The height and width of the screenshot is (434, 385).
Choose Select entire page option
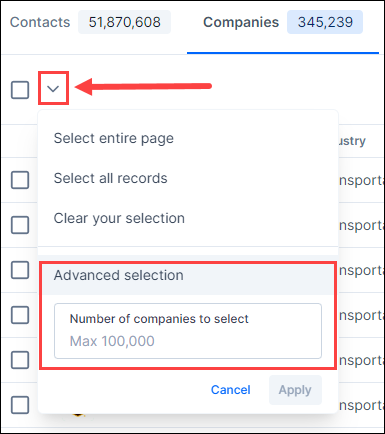[114, 138]
